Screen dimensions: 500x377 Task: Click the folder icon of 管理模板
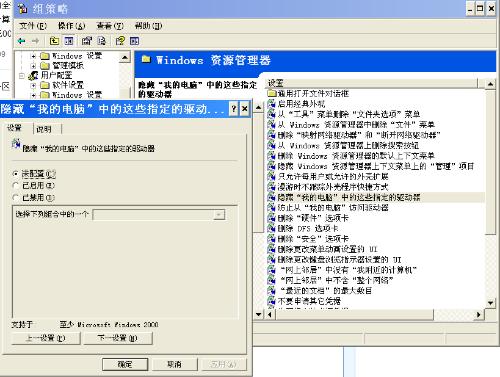click(45, 66)
